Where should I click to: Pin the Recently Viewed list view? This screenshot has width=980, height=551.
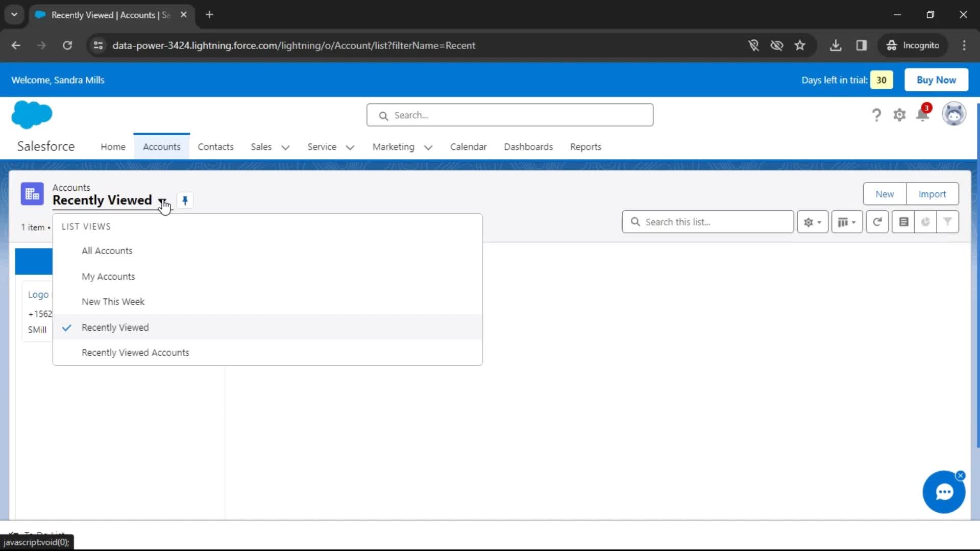pos(185,201)
